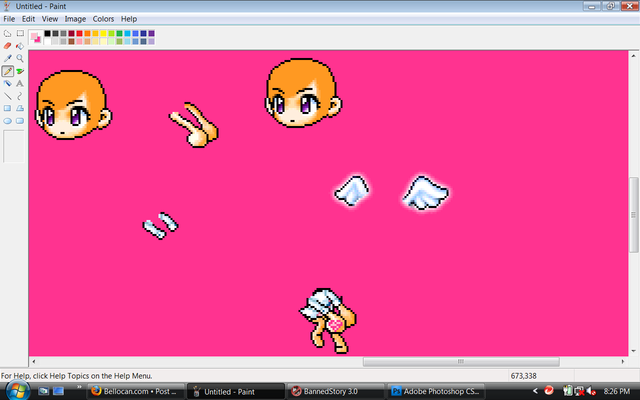Select the Airbrush spray tool
640x400 pixels.
(x=7, y=83)
